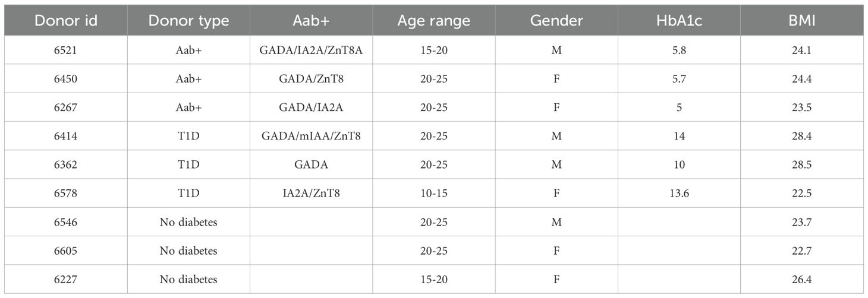This screenshot has width=868, height=298.
Task: Click the Gender column header
Action: pos(556,21)
